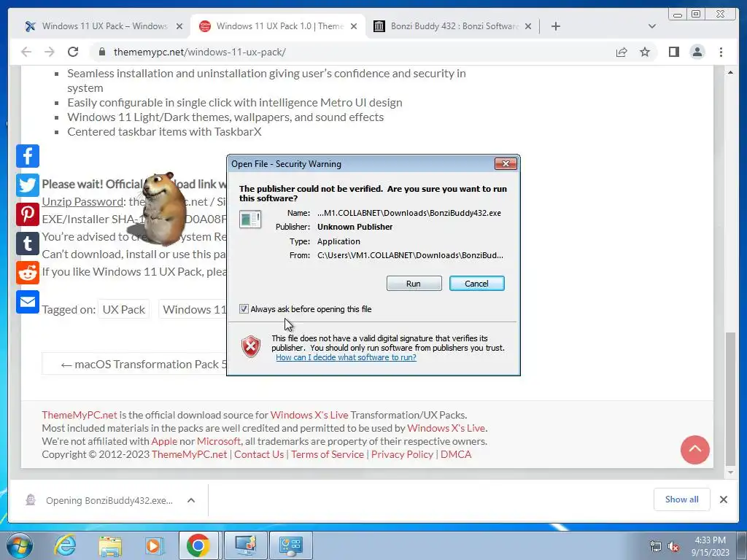Launch Internet Explorer from taskbar

[64, 545]
